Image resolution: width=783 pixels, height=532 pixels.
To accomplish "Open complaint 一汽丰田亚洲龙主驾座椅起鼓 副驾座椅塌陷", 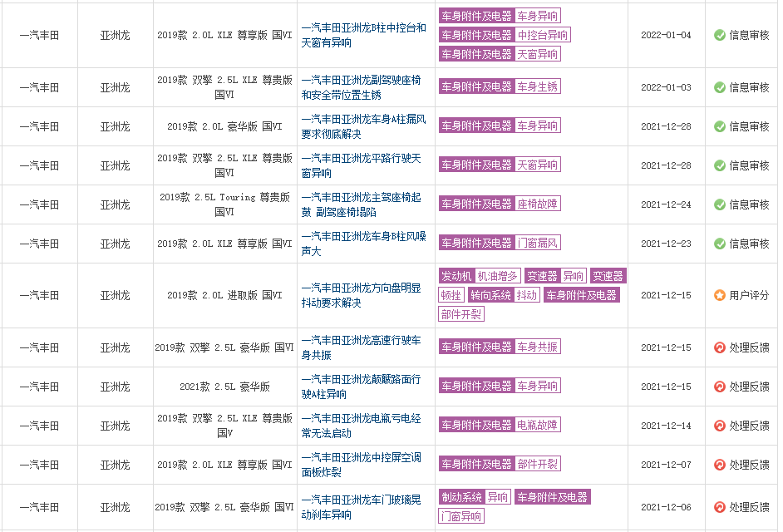I will 361,204.
